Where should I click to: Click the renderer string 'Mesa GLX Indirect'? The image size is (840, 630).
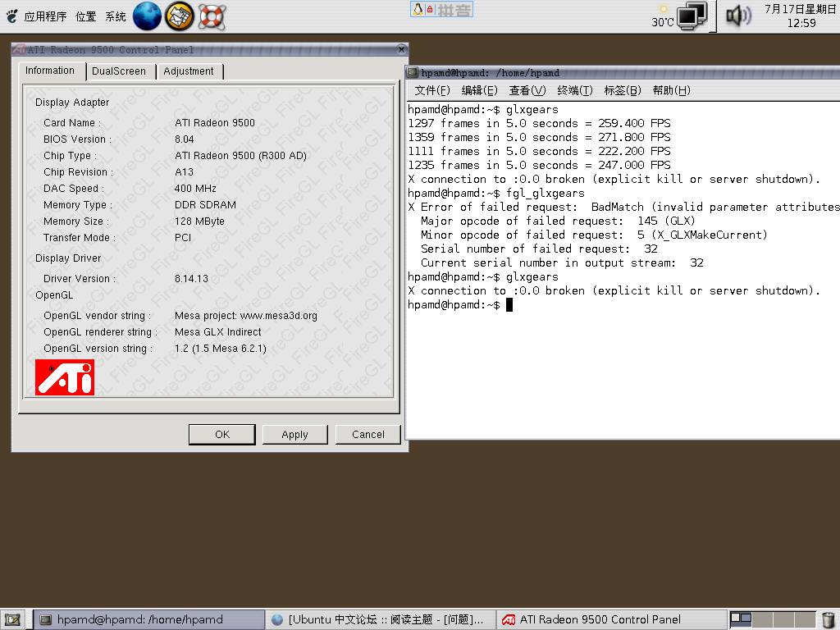(x=218, y=332)
